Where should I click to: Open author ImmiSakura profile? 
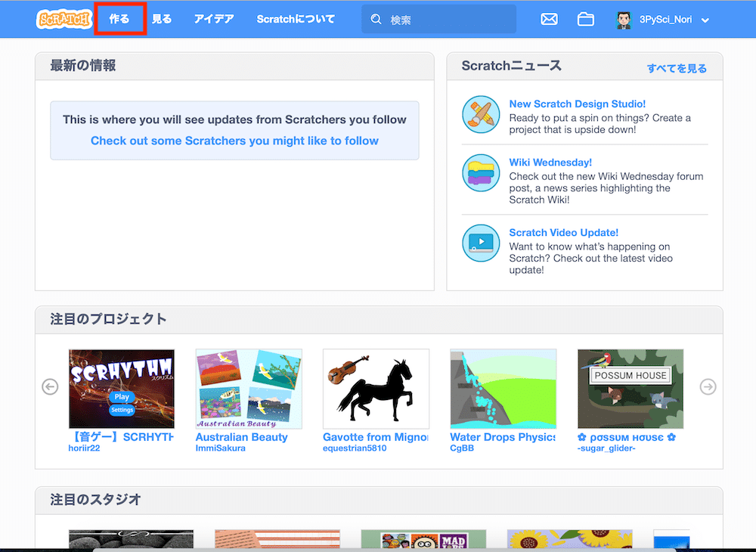(x=220, y=448)
